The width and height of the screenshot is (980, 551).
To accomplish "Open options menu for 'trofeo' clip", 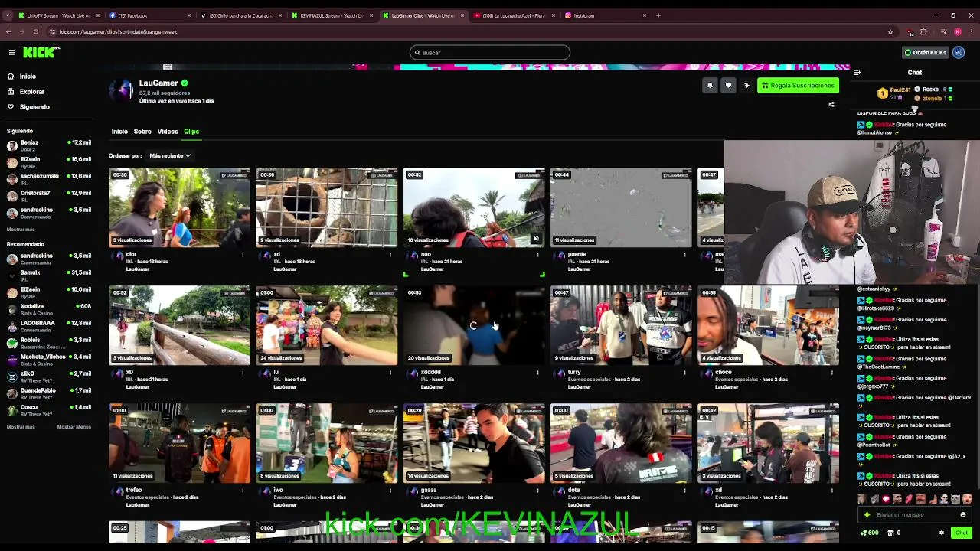I will [243, 491].
